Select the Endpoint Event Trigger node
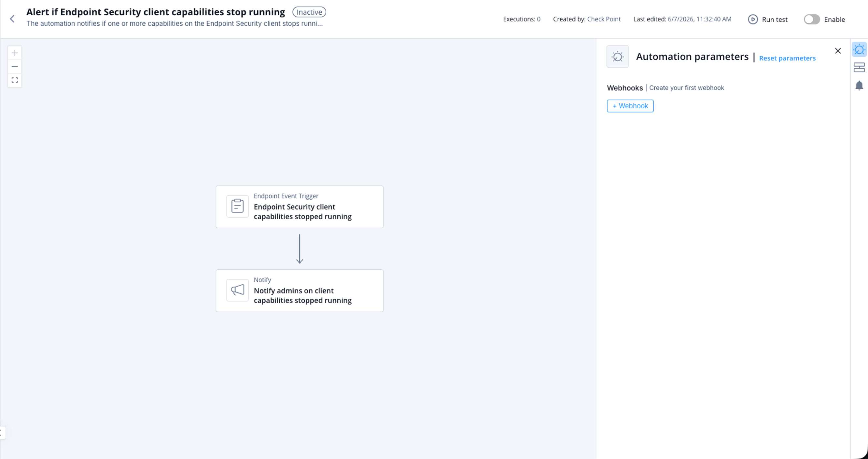 tap(299, 207)
